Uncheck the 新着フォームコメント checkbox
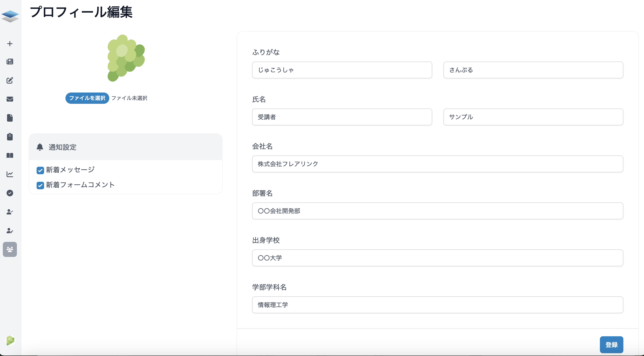The image size is (644, 356). point(40,186)
